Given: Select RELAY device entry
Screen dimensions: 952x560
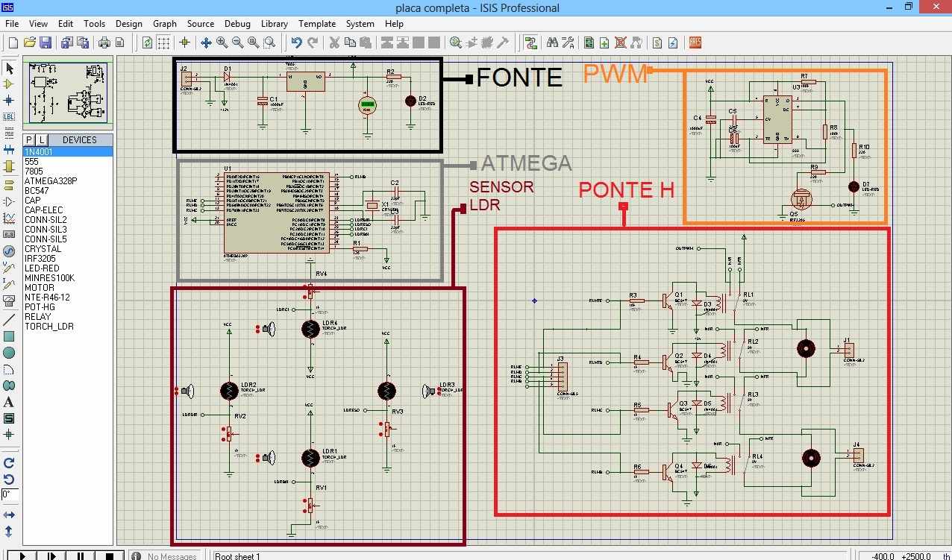Looking at the screenshot, I should pyautogui.click(x=68, y=316).
